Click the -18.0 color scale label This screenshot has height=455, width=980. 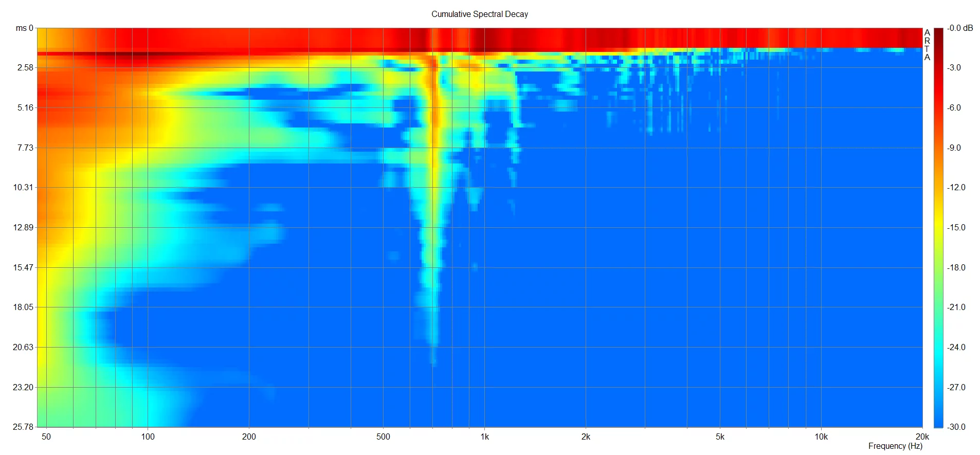[956, 267]
